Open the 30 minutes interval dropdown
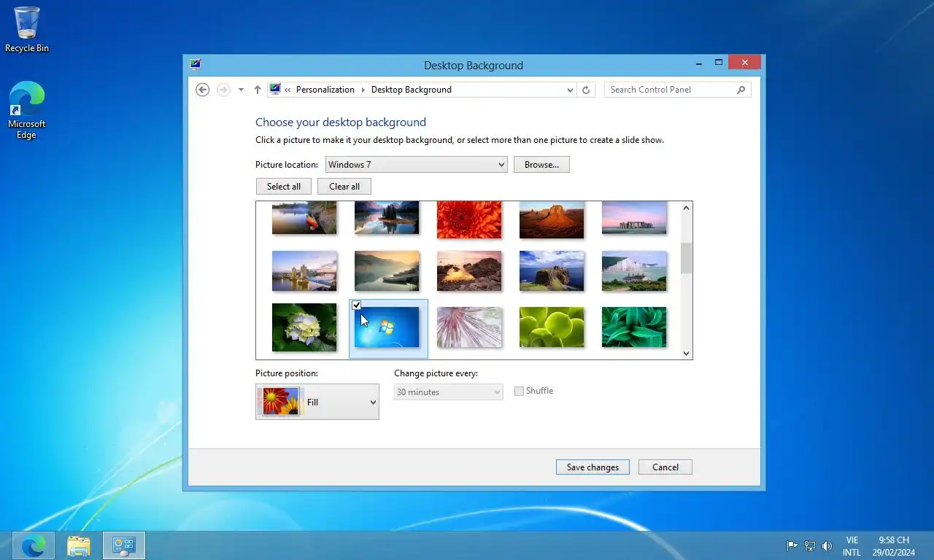Image resolution: width=934 pixels, height=560 pixels. [x=448, y=392]
